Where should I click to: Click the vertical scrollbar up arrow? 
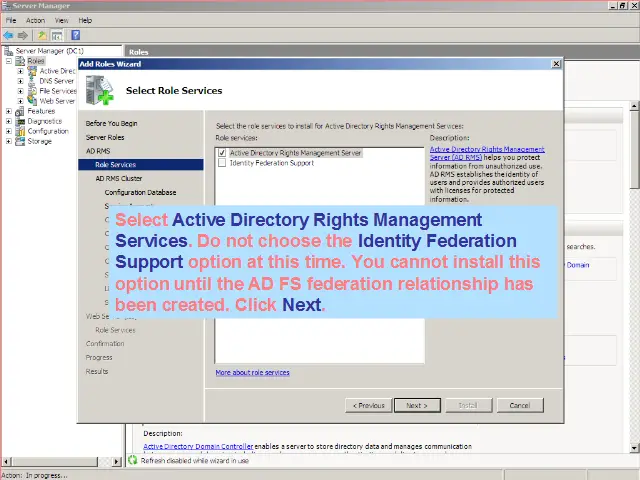[x=634, y=106]
